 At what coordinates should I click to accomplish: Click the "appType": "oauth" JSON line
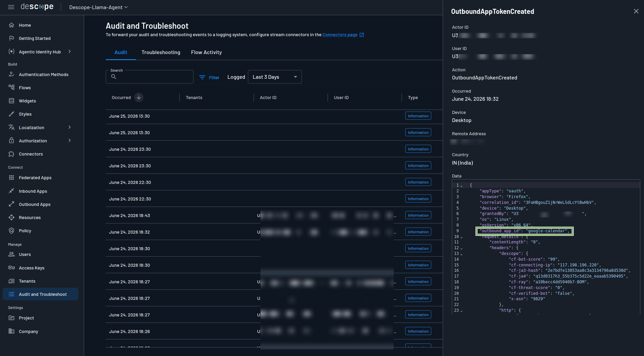pos(502,191)
